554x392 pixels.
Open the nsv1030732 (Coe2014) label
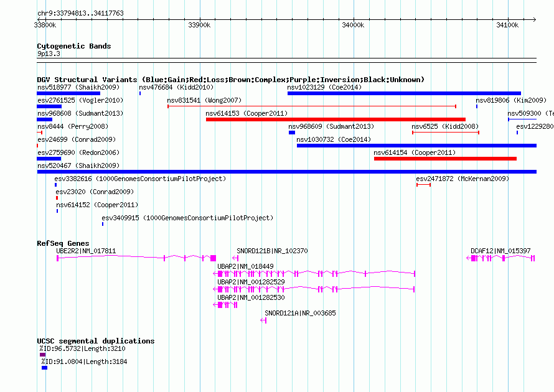[x=334, y=139]
